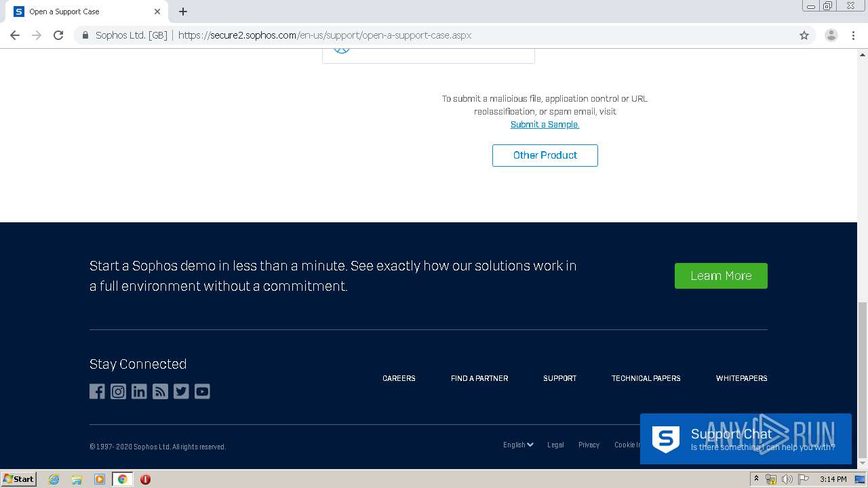Open Sophos LinkedIn icon
868x488 pixels.
(x=139, y=392)
